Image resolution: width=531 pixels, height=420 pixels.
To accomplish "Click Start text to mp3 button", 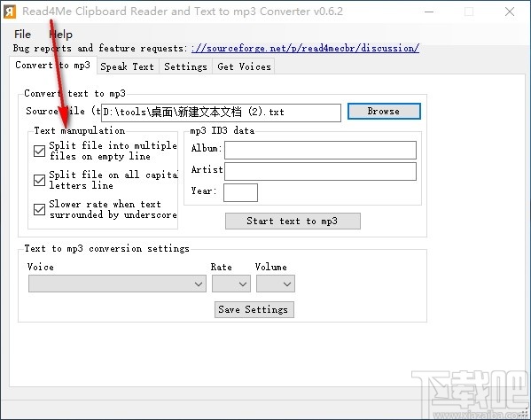I will pos(293,221).
